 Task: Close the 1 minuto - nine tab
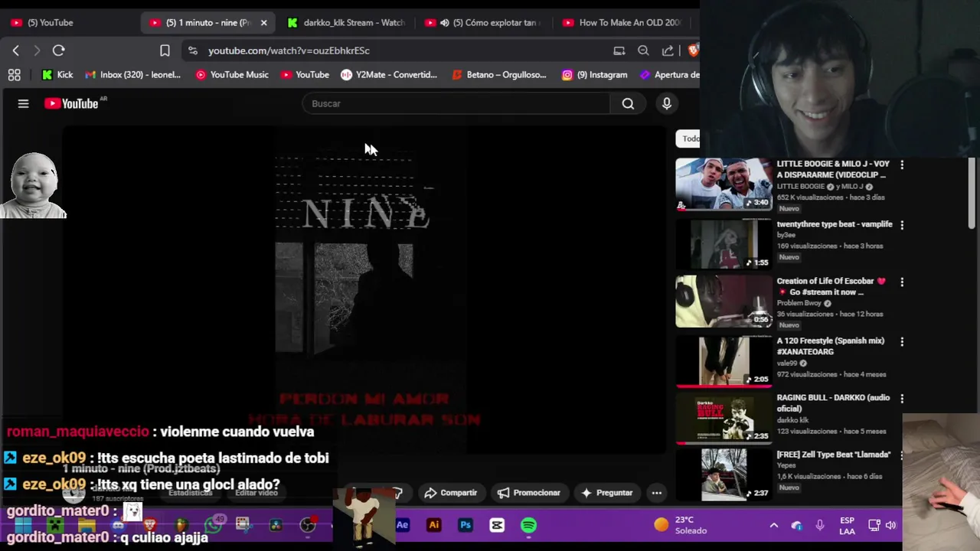[x=264, y=23]
